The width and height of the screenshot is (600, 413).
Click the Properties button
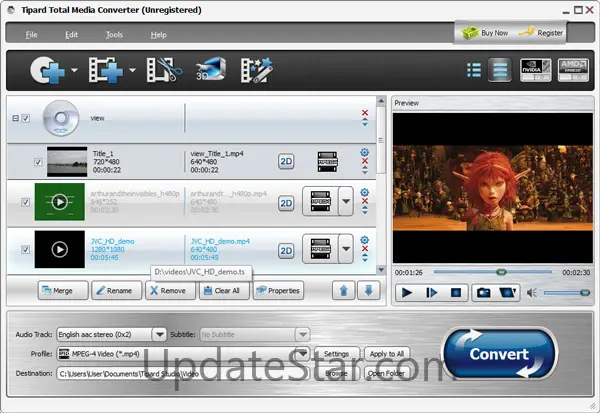click(x=278, y=291)
